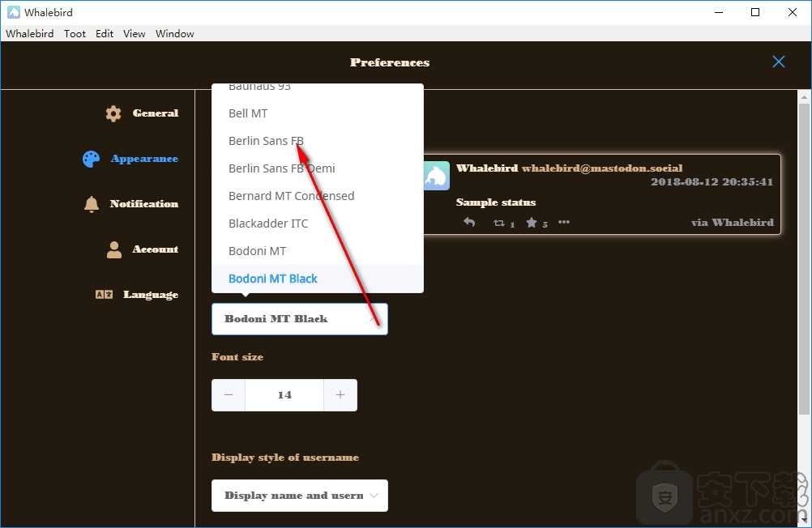Open the View menu
Image resolution: width=812 pixels, height=528 pixels.
[135, 34]
